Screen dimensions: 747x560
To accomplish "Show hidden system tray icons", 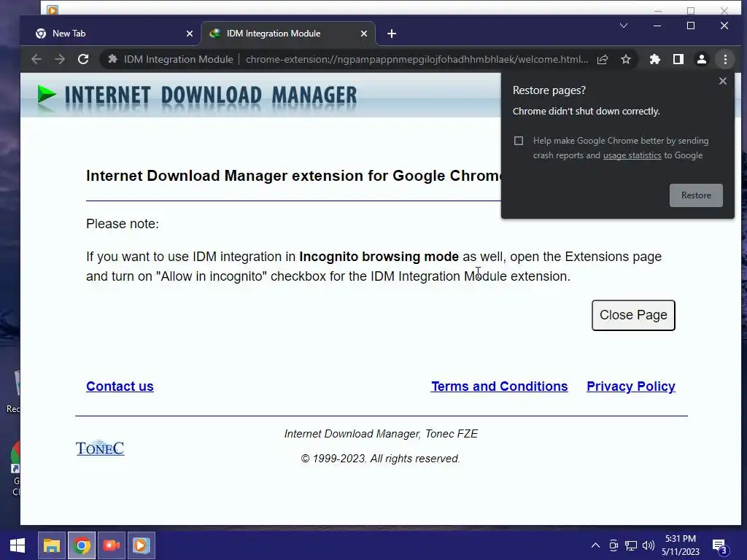I will [595, 545].
